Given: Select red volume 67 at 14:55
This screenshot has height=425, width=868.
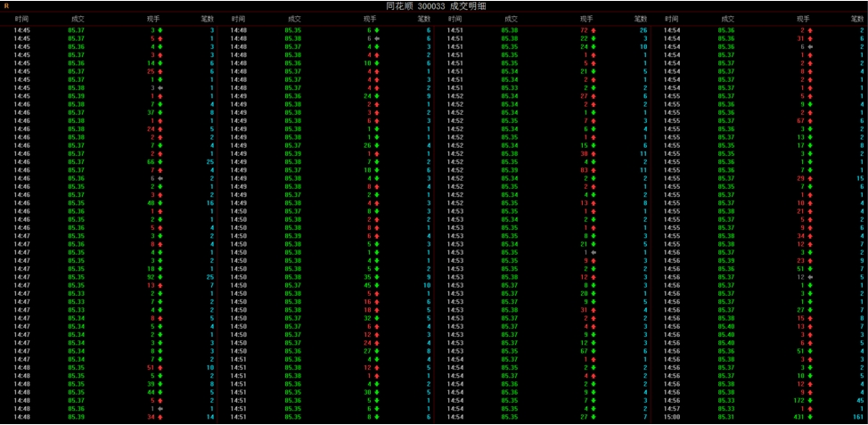Looking at the screenshot, I should [800, 120].
